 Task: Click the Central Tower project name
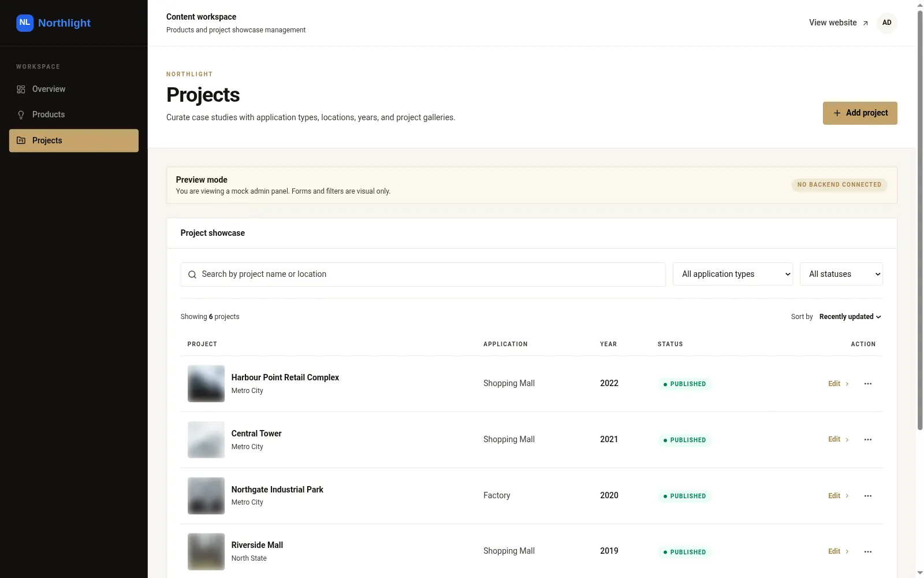point(256,433)
